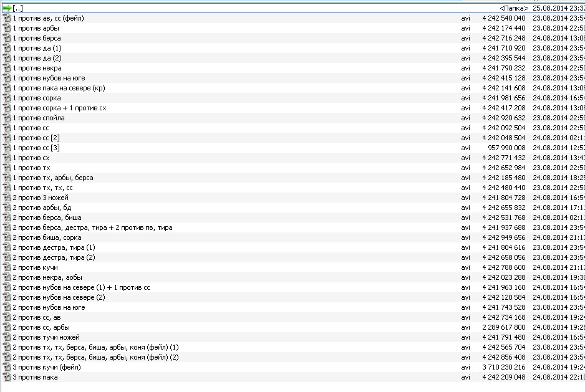
Task: Select file ending 'коня (фейл) (1)'
Action: tap(95, 347)
